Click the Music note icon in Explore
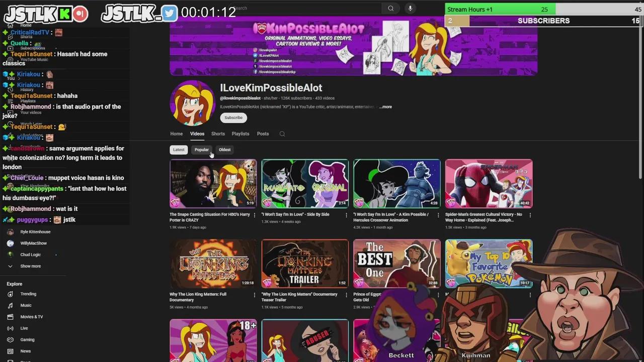Screen dimensions: 644x362 click(10, 305)
